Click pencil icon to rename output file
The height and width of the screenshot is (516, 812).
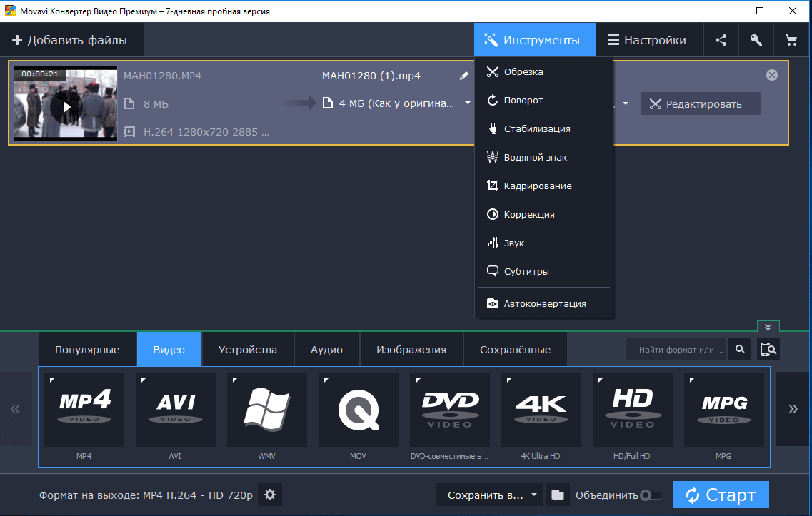[x=464, y=76]
